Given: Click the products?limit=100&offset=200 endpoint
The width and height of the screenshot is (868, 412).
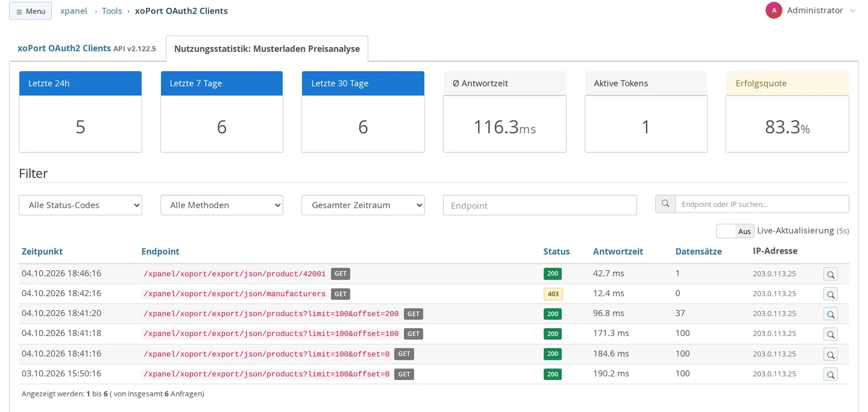Looking at the screenshot, I should click(271, 314).
